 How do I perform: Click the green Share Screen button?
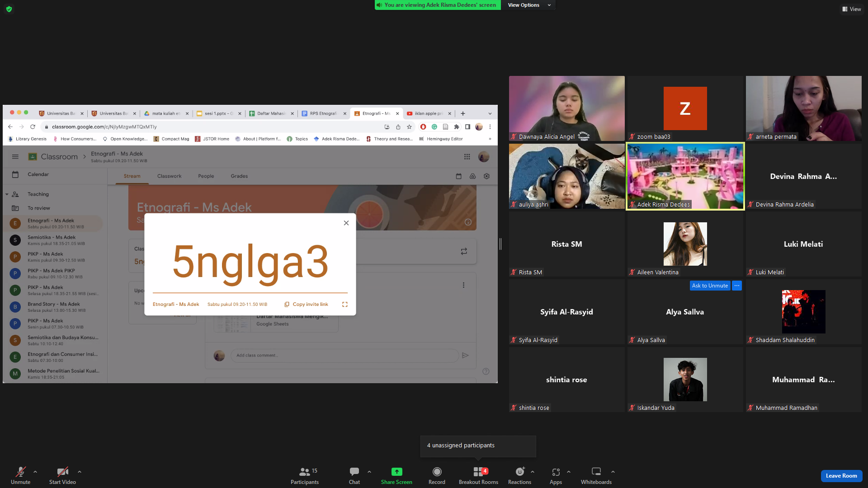click(396, 475)
